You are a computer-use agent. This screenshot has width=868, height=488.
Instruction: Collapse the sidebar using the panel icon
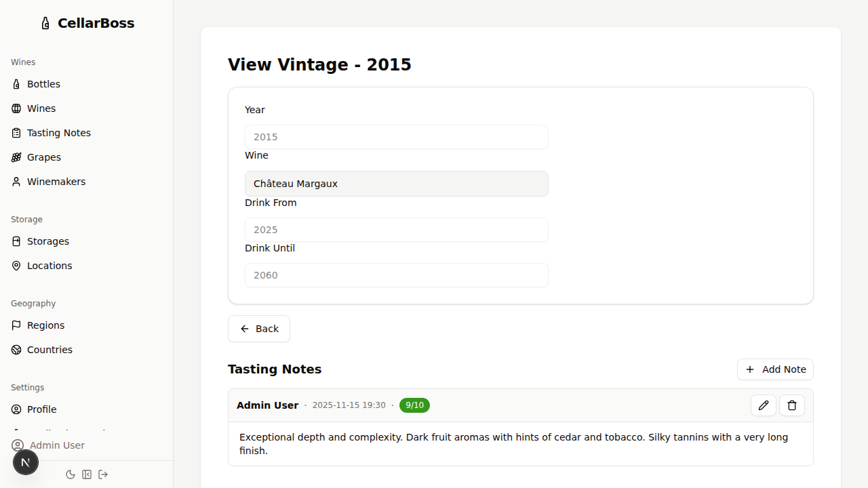coord(87,474)
